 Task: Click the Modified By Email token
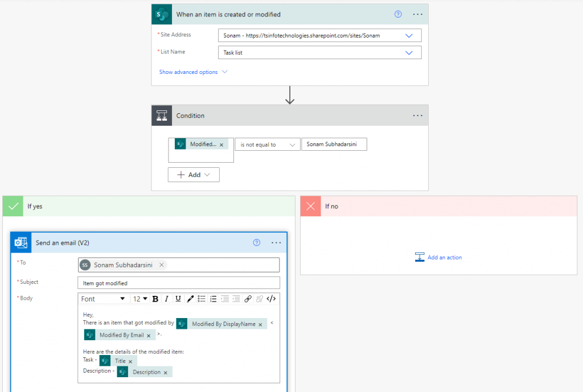click(x=119, y=335)
